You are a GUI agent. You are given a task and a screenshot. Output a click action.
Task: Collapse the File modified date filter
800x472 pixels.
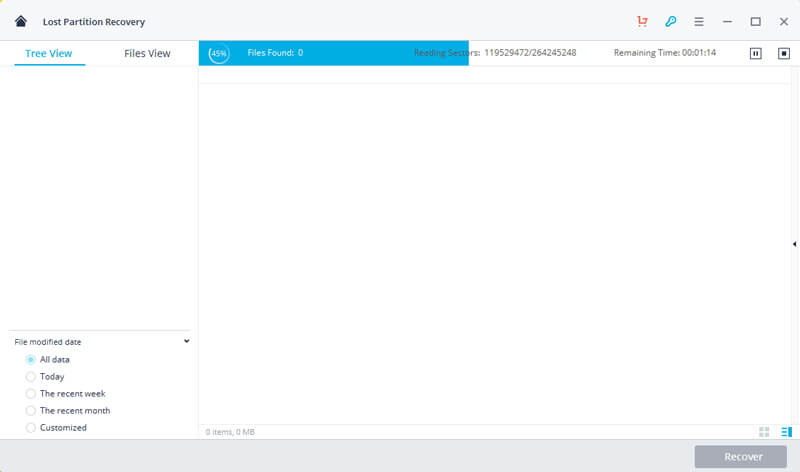point(187,341)
